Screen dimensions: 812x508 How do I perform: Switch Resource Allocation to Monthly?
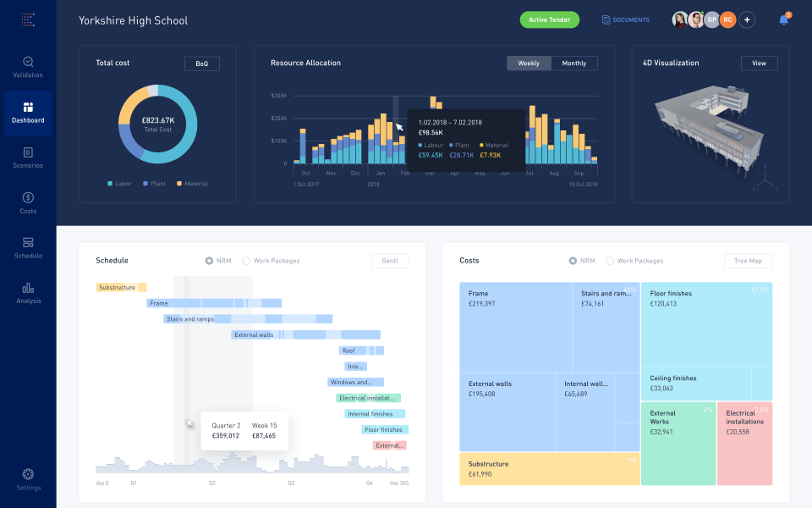[x=574, y=63]
